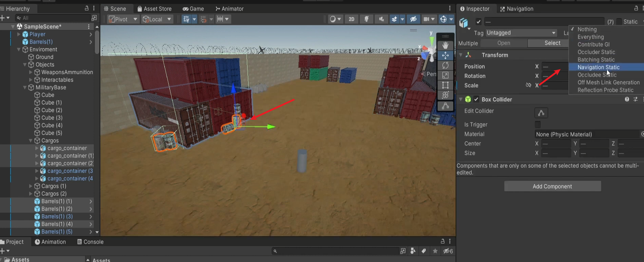Click the draw mode shading sphere icon
This screenshot has width=644, height=262.
tap(333, 19)
